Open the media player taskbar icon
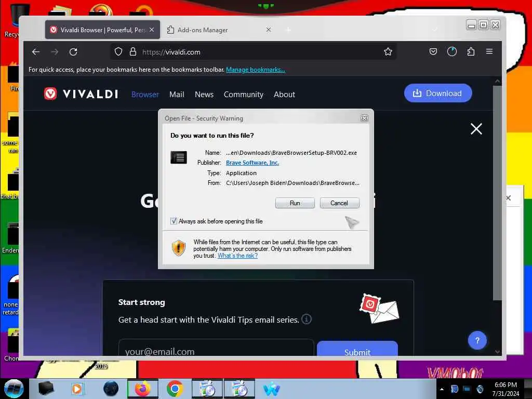Image resolution: width=532 pixels, height=399 pixels. click(77, 389)
